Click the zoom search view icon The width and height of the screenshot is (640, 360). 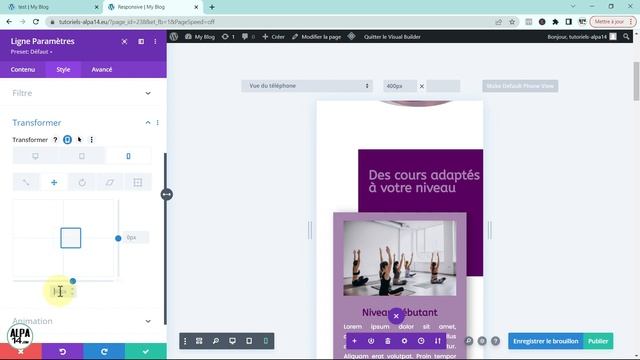point(216,341)
